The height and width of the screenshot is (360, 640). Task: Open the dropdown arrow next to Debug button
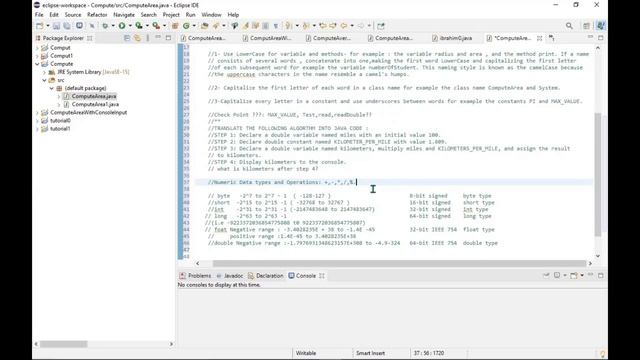tap(113, 26)
